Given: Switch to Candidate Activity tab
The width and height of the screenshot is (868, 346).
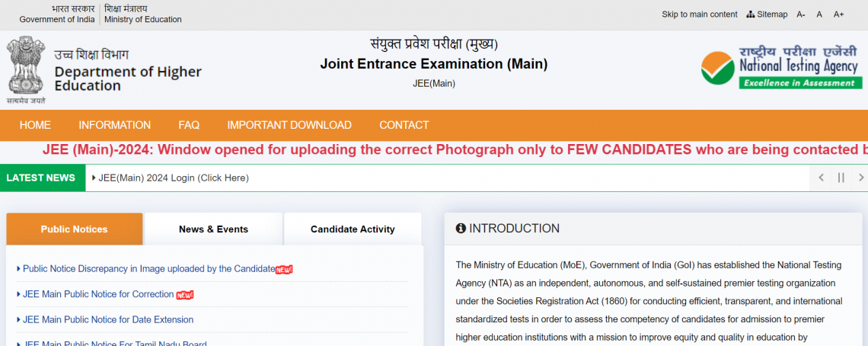Looking at the screenshot, I should (353, 229).
